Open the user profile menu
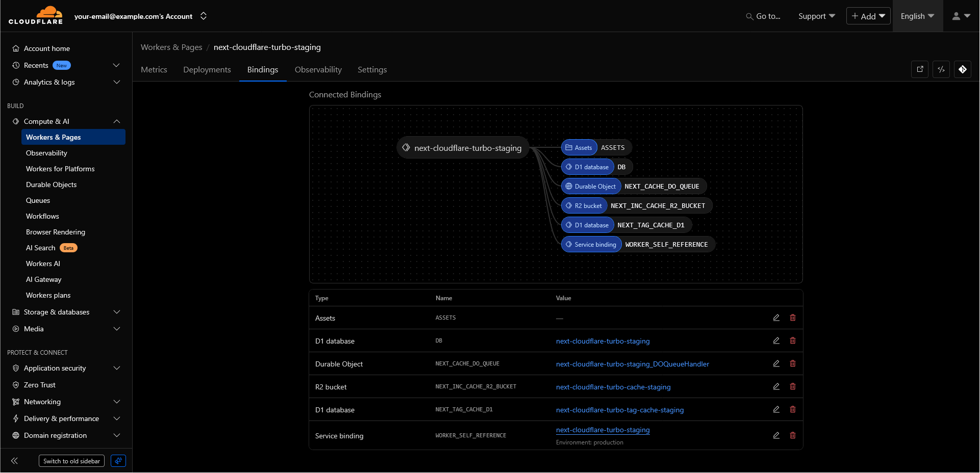Image resolution: width=980 pixels, height=473 pixels. pos(961,16)
